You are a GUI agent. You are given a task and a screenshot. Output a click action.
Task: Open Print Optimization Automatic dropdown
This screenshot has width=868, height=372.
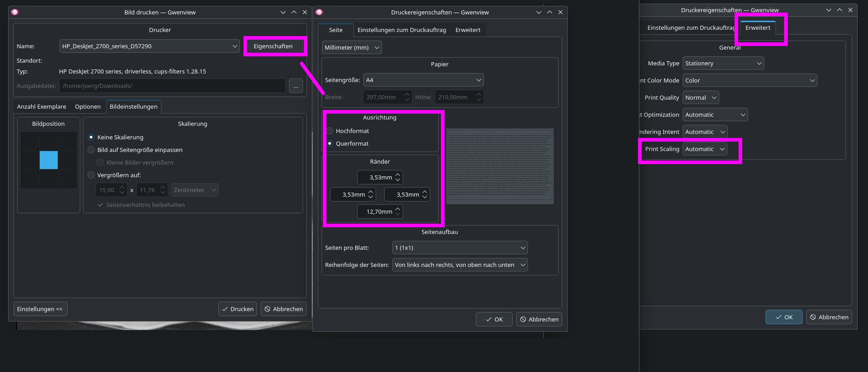point(715,115)
